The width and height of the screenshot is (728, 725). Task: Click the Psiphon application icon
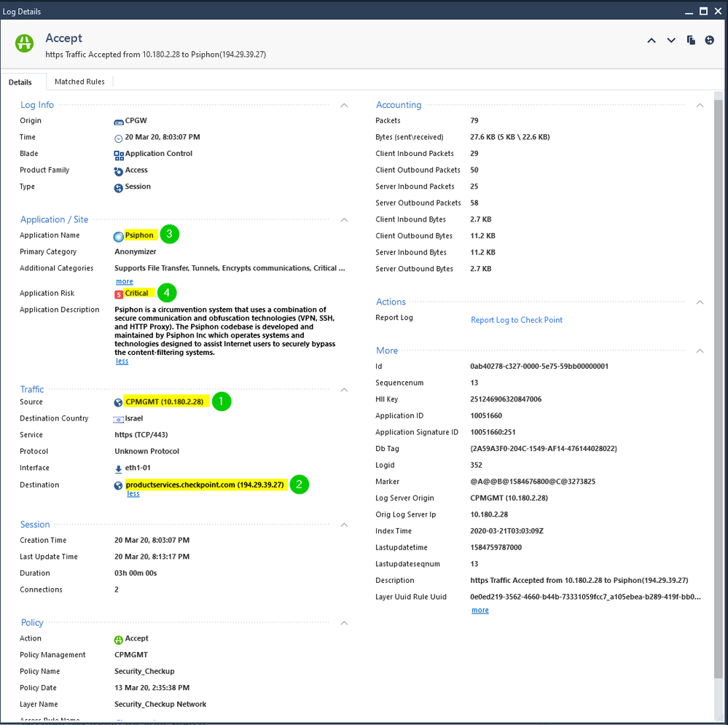[118, 236]
